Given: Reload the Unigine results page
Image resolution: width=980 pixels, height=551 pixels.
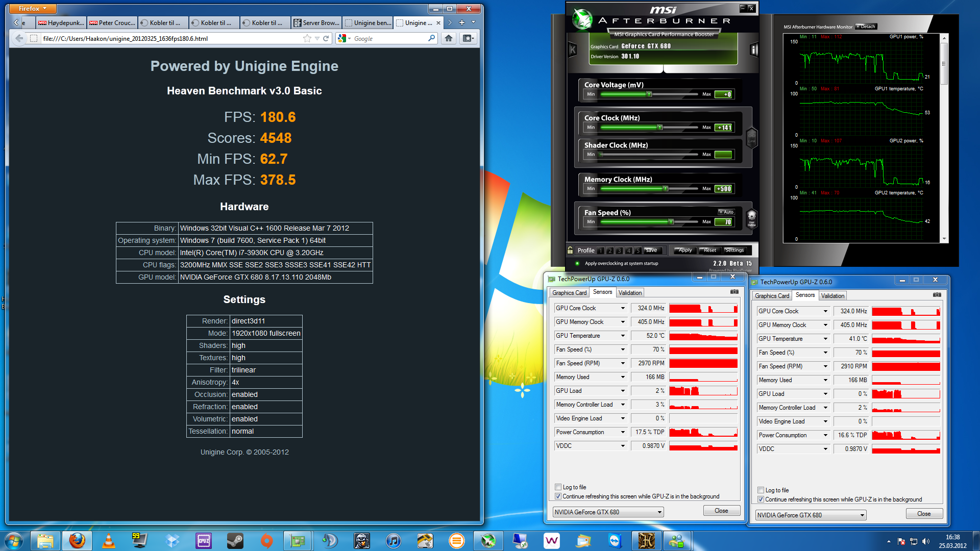Looking at the screenshot, I should click(x=326, y=38).
